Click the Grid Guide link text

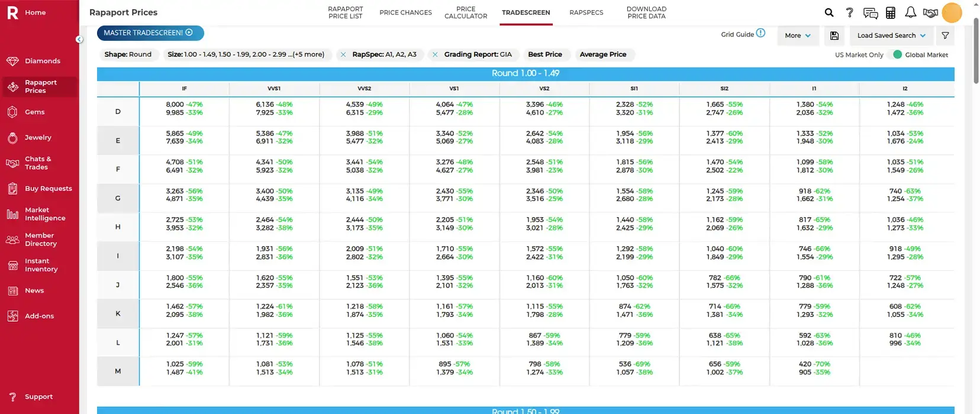coord(737,34)
